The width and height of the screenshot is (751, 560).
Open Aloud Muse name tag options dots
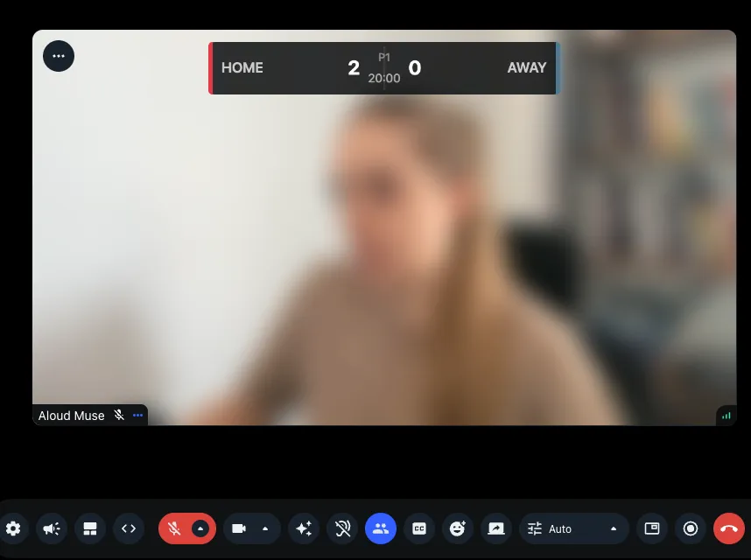coord(137,416)
